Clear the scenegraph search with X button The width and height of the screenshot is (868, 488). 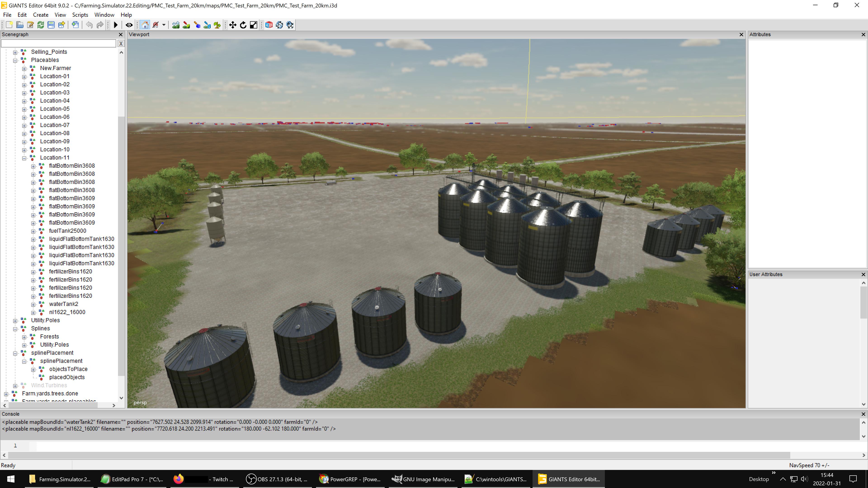(x=121, y=43)
